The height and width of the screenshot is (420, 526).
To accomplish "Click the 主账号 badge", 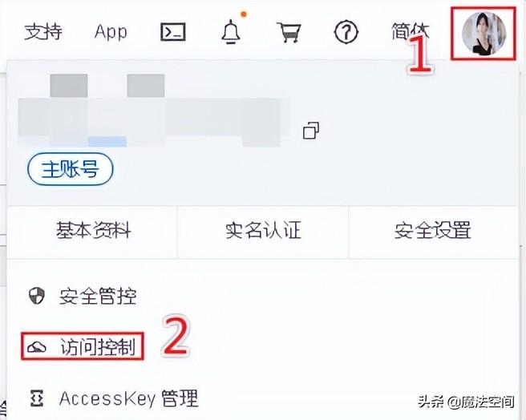I will (x=70, y=169).
